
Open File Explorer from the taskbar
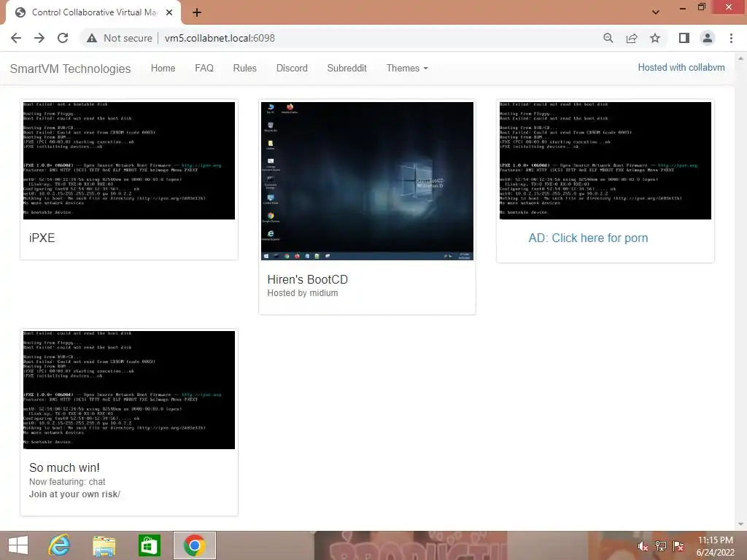tap(104, 545)
